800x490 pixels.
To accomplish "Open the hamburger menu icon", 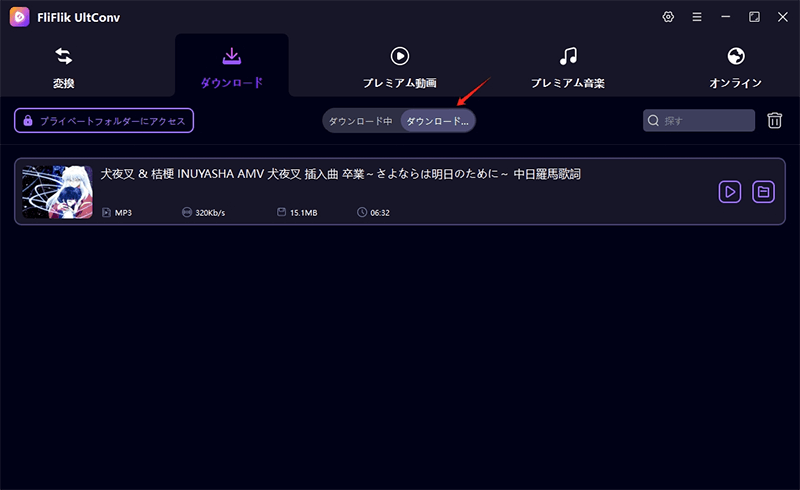I will coord(696,17).
